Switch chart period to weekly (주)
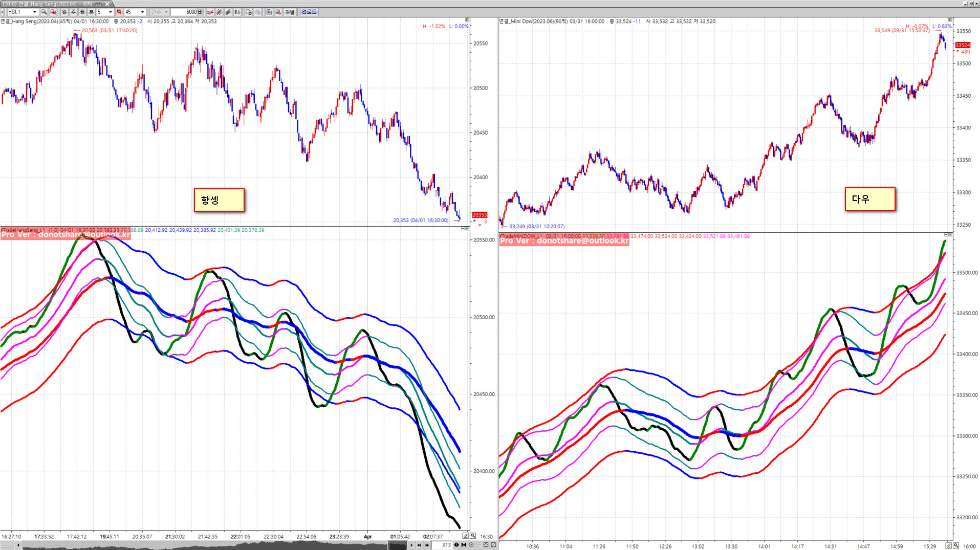980x550 pixels. [x=73, y=12]
